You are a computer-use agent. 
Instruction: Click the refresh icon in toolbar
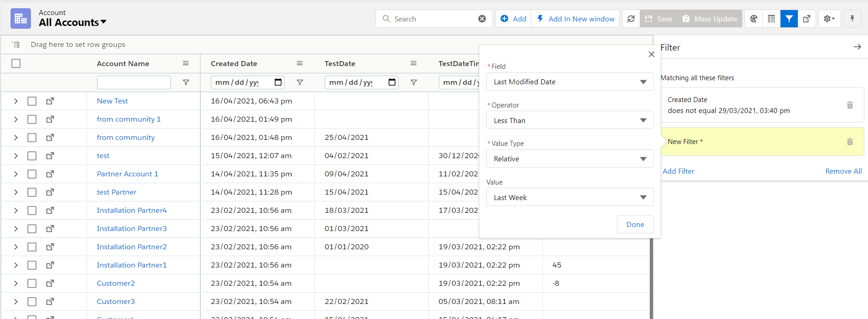pyautogui.click(x=631, y=19)
